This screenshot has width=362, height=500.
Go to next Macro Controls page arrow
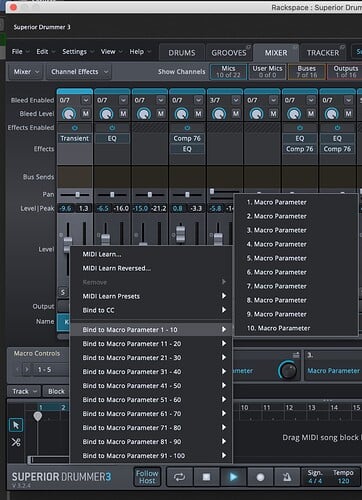coord(27,369)
